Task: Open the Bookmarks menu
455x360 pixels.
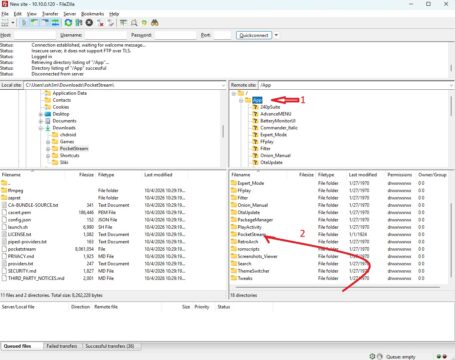Action: point(92,14)
